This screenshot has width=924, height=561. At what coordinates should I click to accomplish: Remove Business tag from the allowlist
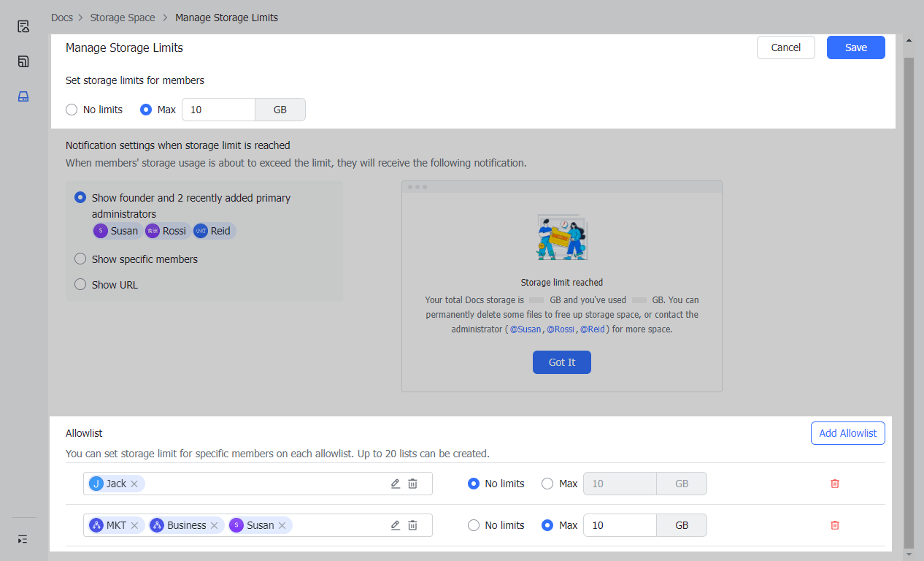(x=215, y=525)
